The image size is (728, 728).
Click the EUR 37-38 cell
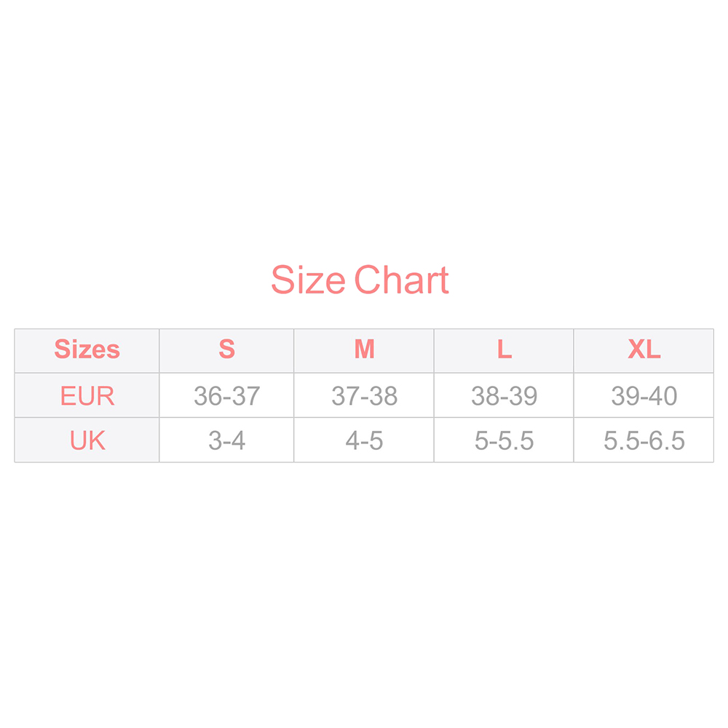(x=364, y=395)
